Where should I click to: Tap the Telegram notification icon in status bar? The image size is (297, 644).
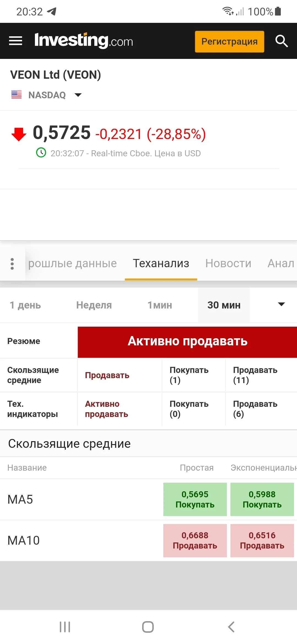tap(52, 12)
